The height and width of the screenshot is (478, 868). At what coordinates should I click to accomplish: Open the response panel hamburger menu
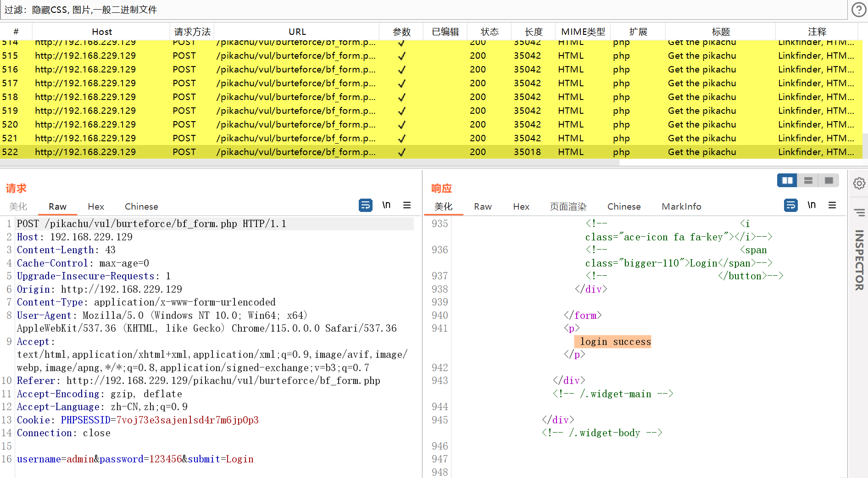(x=832, y=205)
